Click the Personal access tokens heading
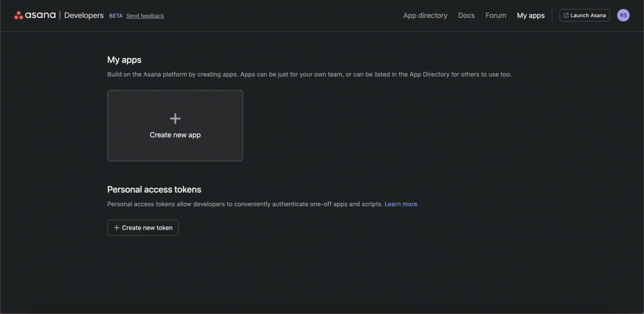Viewport: 644px width, 314px height. coord(154,189)
